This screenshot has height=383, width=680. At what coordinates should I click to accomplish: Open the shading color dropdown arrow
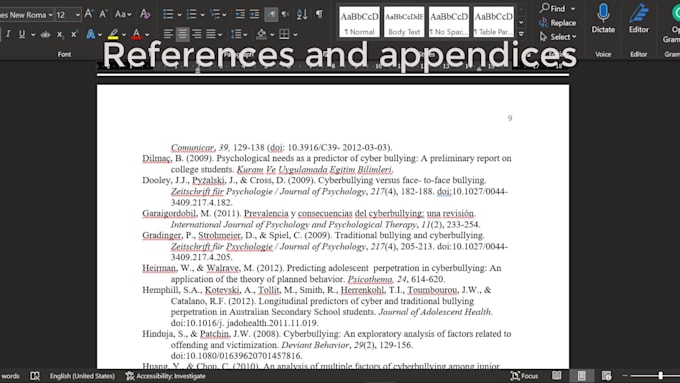pyautogui.click(x=272, y=35)
